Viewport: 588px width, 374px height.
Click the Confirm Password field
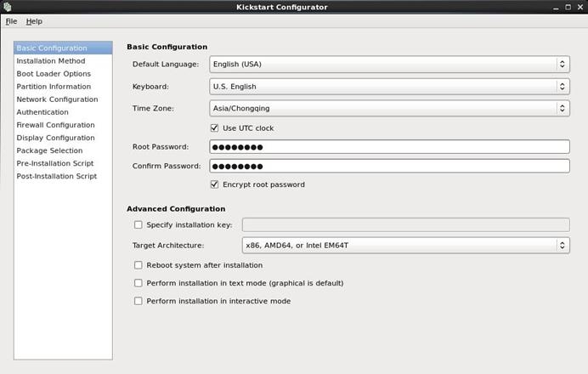pyautogui.click(x=389, y=166)
